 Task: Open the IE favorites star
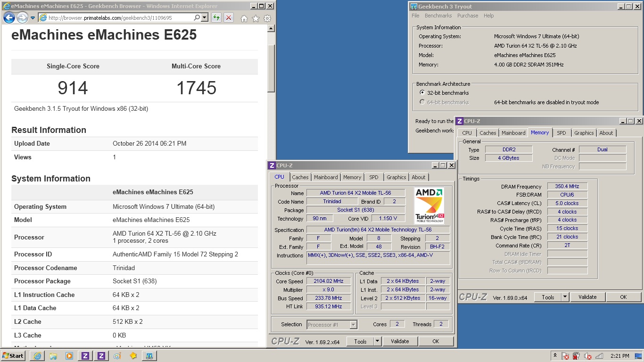[256, 18]
